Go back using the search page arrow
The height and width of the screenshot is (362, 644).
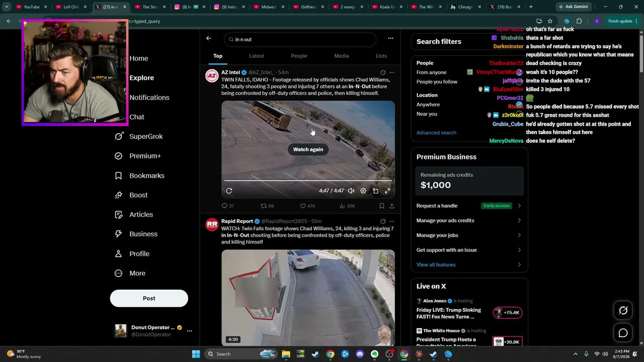[x=209, y=38]
